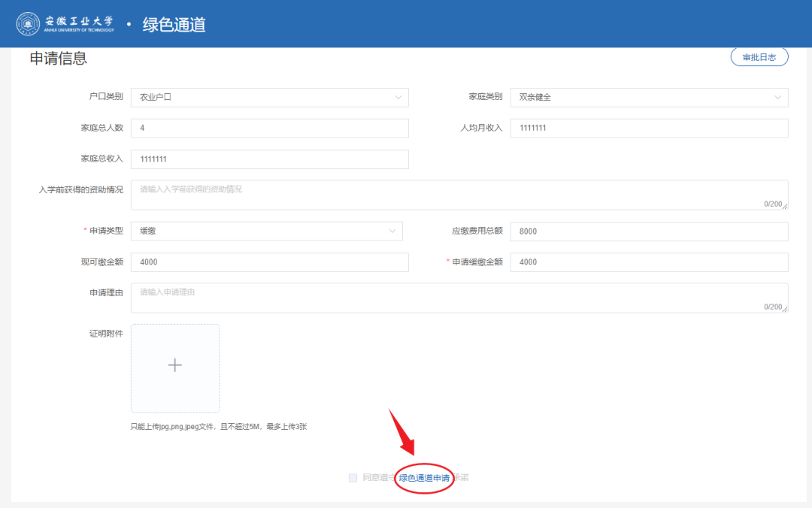812x508 pixels.
Task: Tick the agreement checkbox at the bottom
Action: point(353,477)
